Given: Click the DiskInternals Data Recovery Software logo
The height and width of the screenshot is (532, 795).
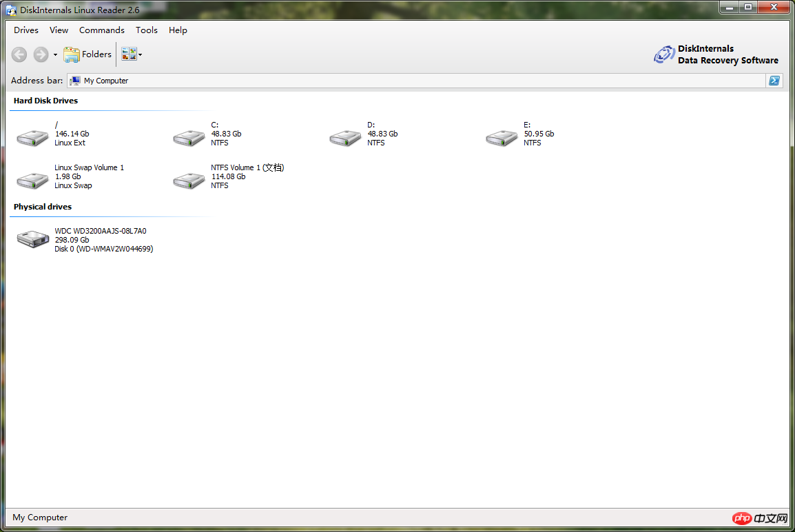Looking at the screenshot, I should (x=716, y=54).
